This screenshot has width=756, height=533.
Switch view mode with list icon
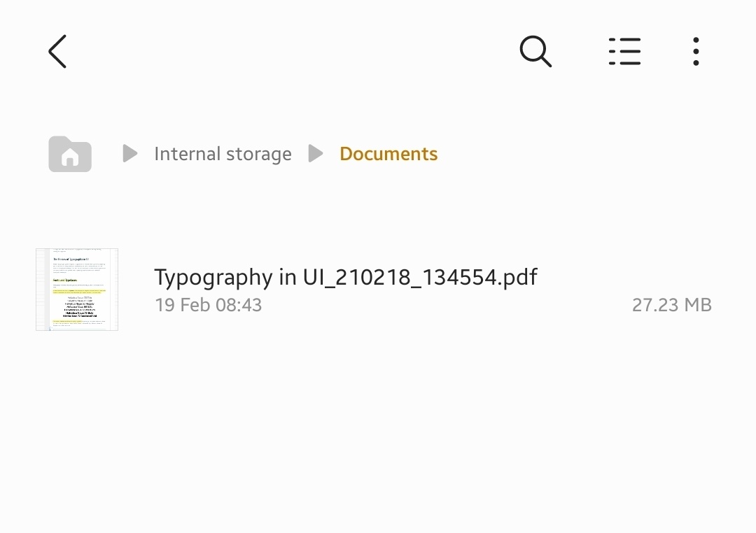click(x=624, y=51)
